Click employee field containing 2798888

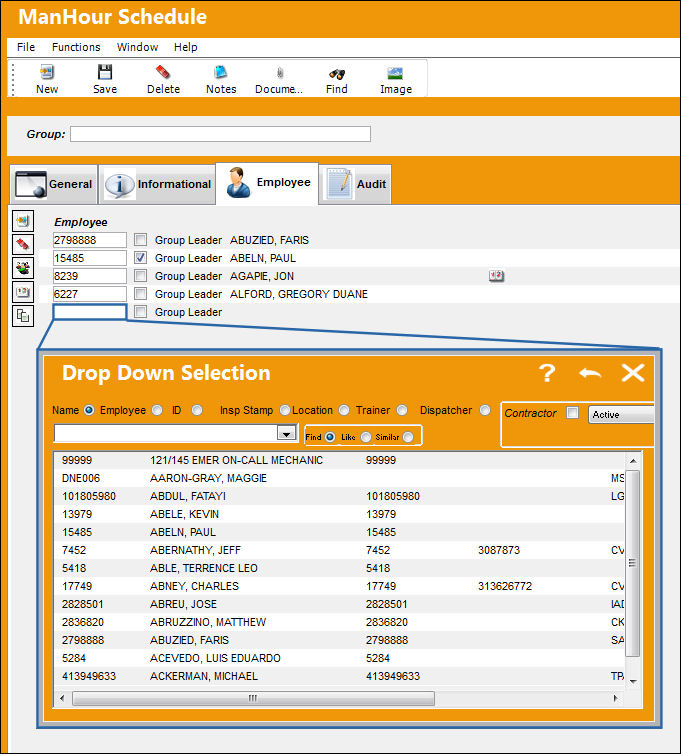point(90,240)
